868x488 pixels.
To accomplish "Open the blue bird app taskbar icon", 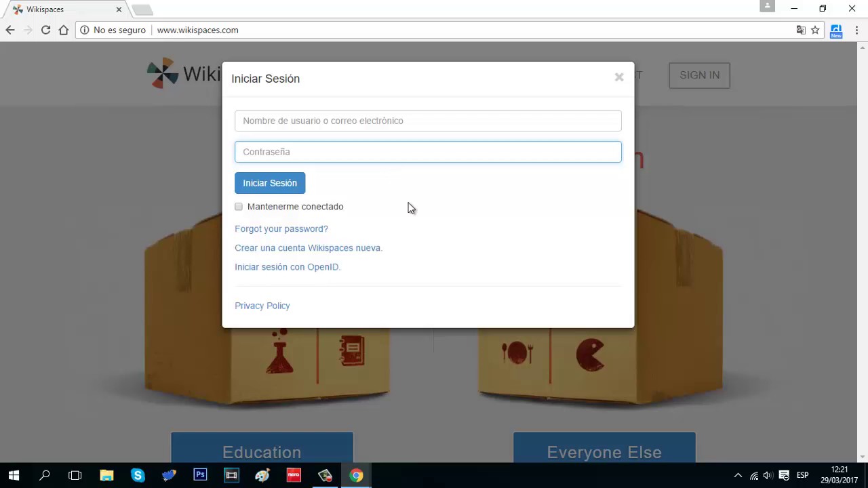I will (169, 475).
